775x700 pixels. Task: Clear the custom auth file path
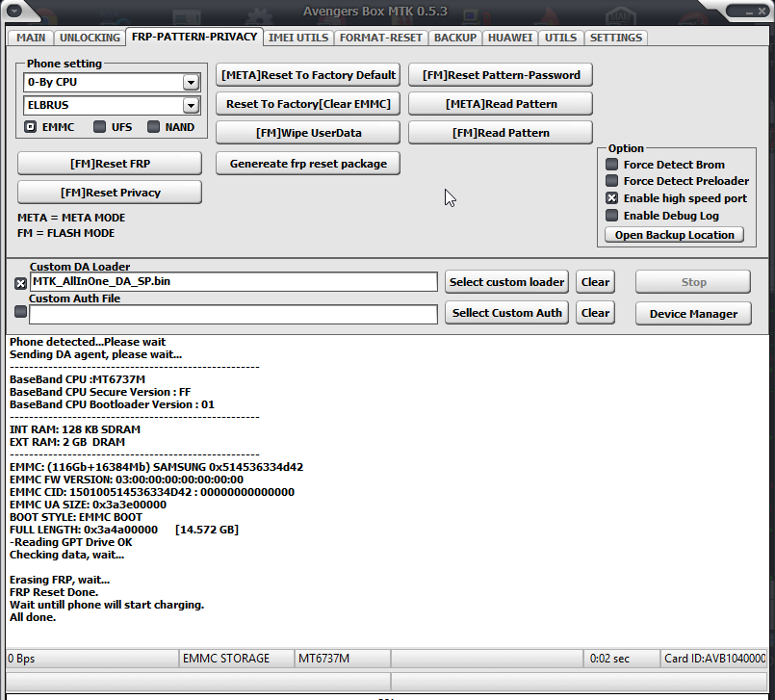[x=595, y=313]
